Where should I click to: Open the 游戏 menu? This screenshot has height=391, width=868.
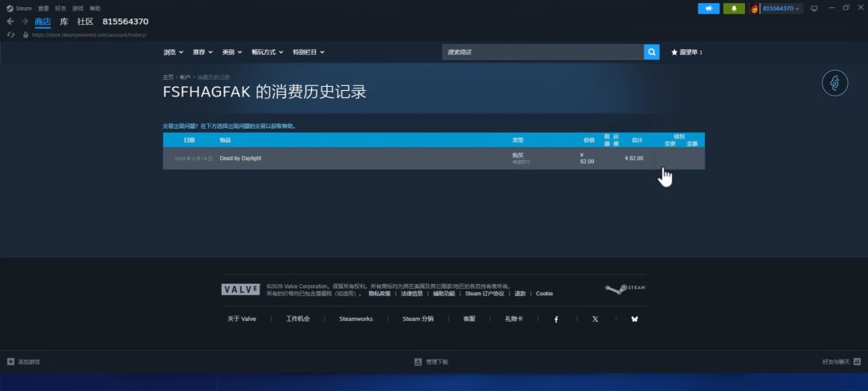77,8
